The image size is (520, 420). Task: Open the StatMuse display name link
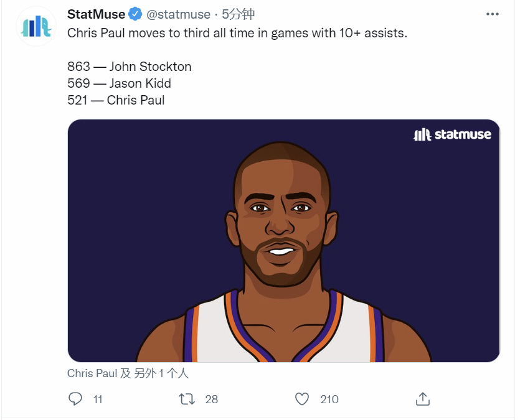click(x=96, y=14)
